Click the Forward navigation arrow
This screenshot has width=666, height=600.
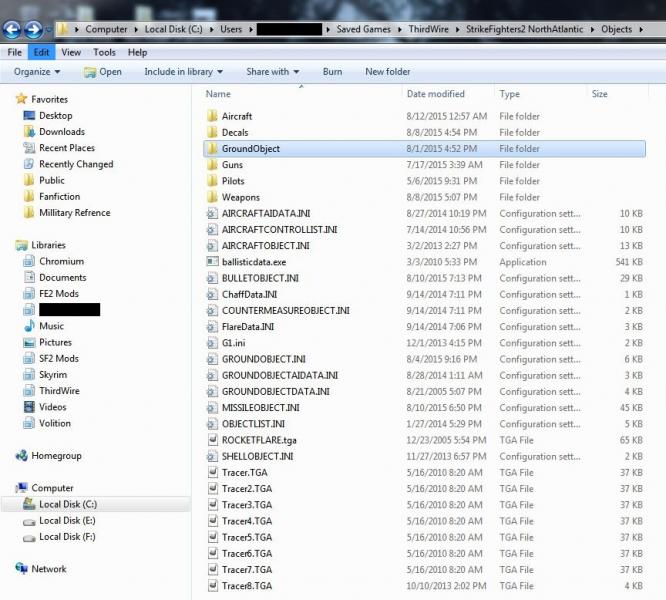click(33, 29)
